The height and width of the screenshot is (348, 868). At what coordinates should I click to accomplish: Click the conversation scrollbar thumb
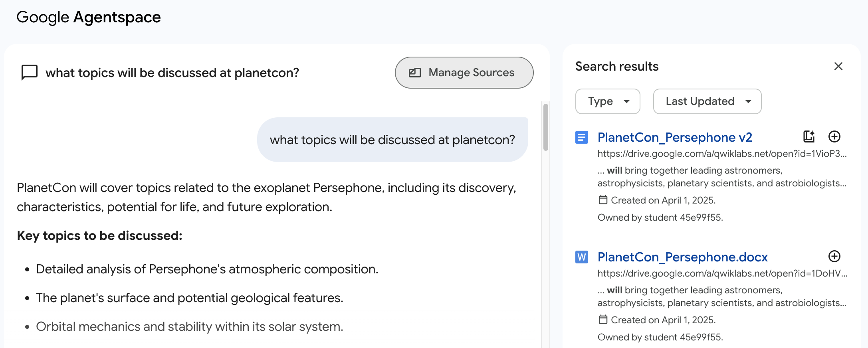545,127
